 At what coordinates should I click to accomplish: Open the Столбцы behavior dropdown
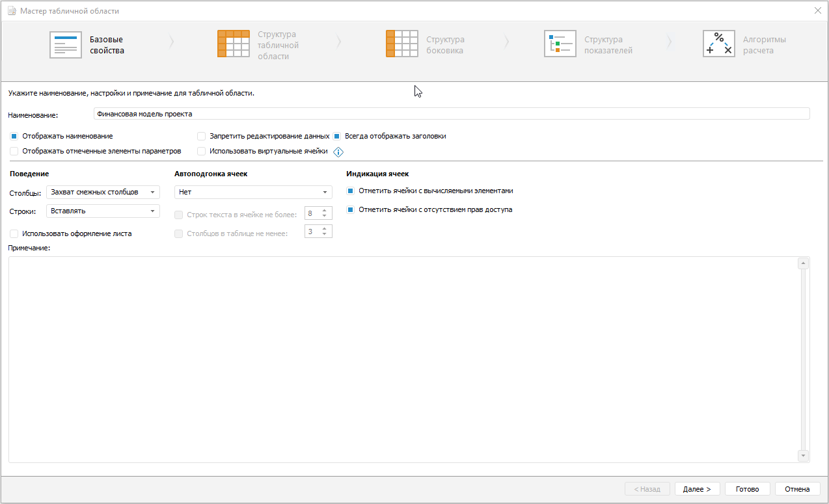(x=103, y=192)
